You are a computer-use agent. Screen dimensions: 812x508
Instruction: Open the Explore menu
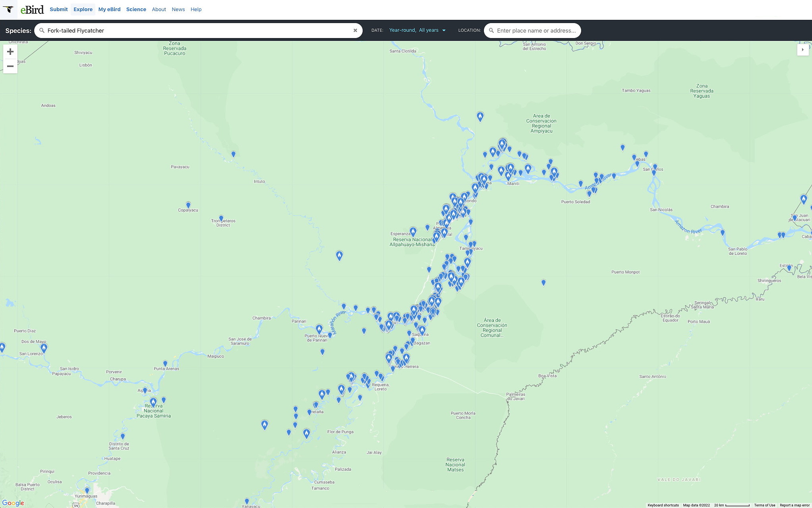(83, 10)
